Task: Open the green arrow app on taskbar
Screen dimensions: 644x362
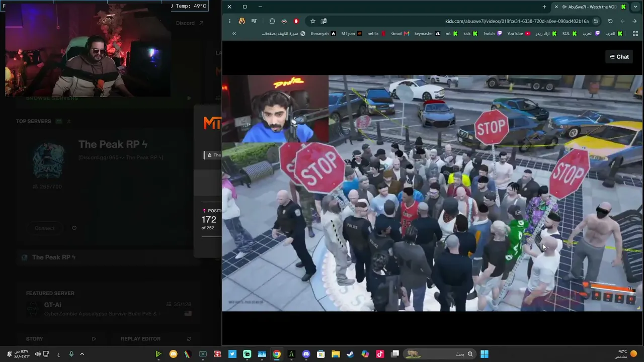Action: pos(158,354)
